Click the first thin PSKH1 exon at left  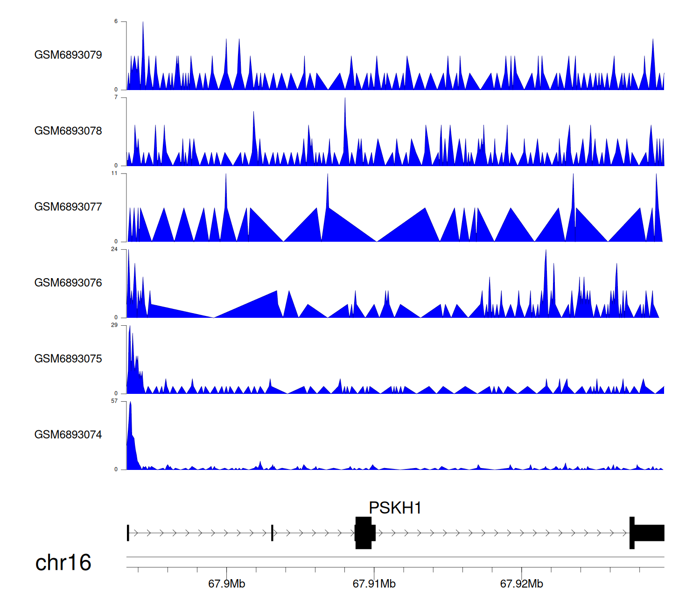(128, 532)
